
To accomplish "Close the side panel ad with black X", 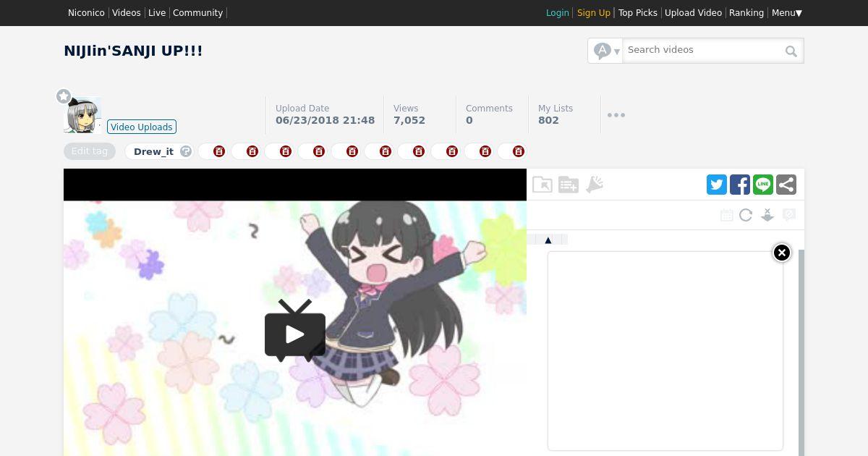I will 782,253.
